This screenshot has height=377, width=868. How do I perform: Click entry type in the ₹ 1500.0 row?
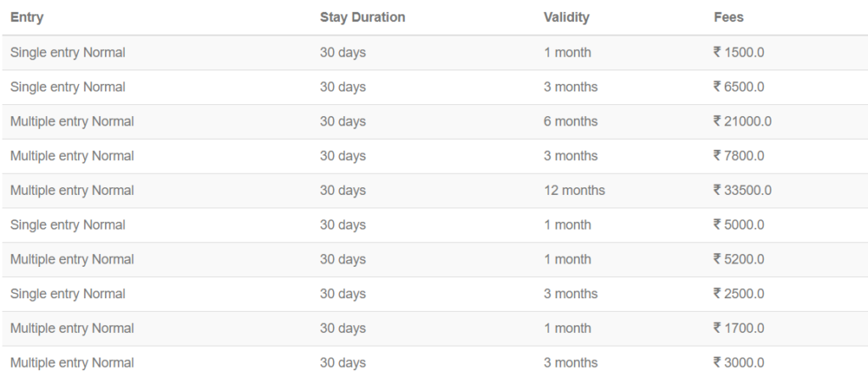click(x=68, y=53)
